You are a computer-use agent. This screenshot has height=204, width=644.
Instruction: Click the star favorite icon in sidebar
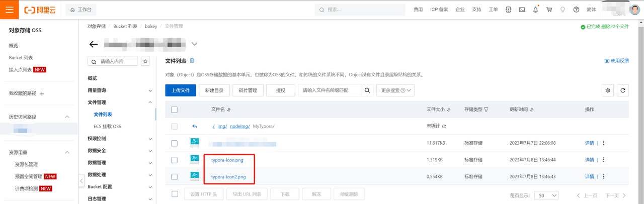[145, 61]
